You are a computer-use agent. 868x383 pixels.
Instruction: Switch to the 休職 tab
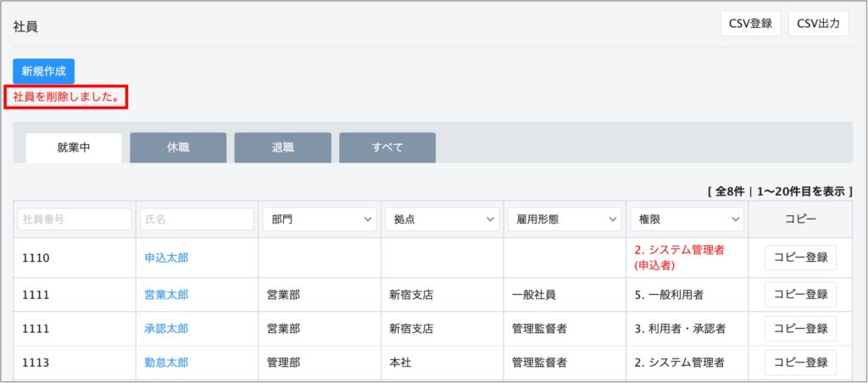pos(178,147)
